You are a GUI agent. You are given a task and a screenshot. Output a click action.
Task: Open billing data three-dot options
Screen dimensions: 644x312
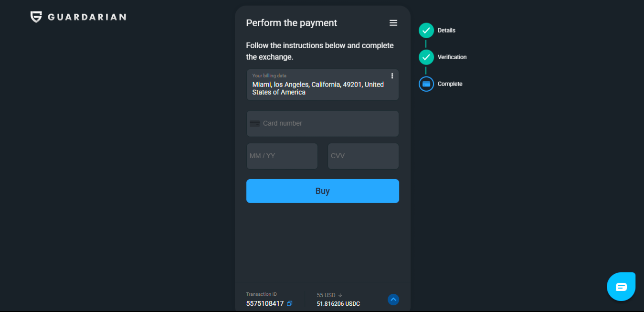(392, 76)
